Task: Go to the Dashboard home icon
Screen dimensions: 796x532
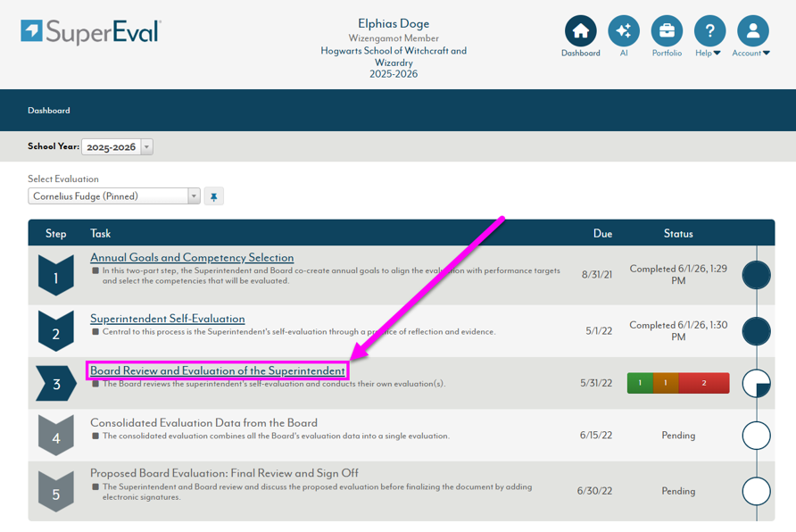Action: coord(580,31)
